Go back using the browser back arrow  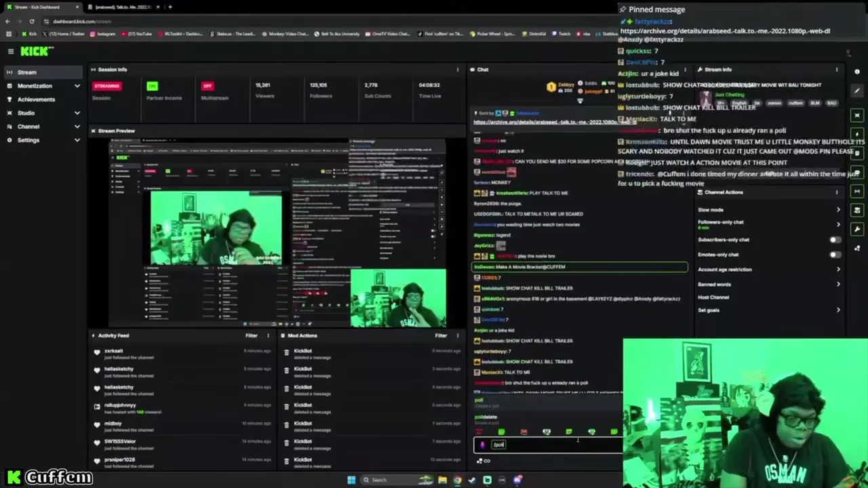tap(7, 21)
